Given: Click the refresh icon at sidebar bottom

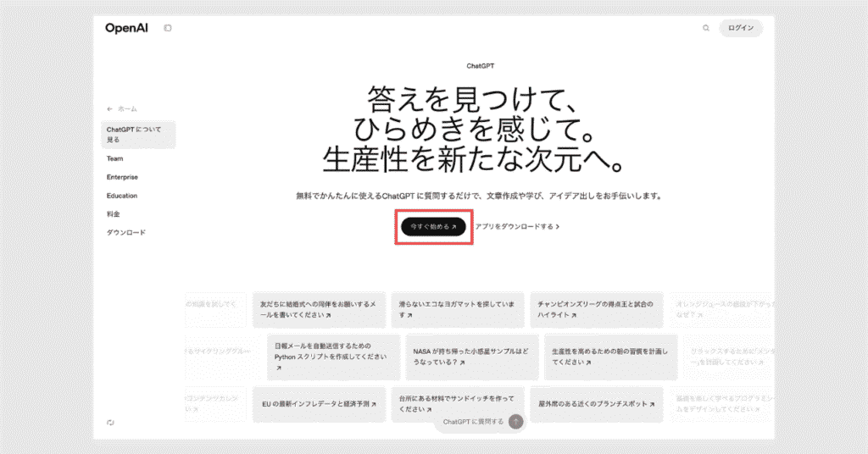Looking at the screenshot, I should tap(110, 423).
